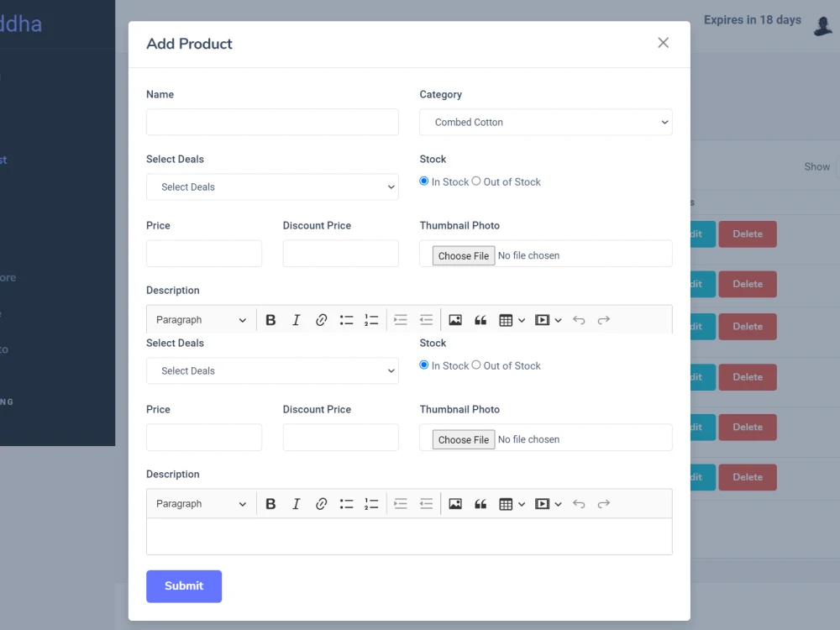The height and width of the screenshot is (630, 840).
Task: Open Paragraph style dropdown in lower toolbar
Action: pos(201,503)
